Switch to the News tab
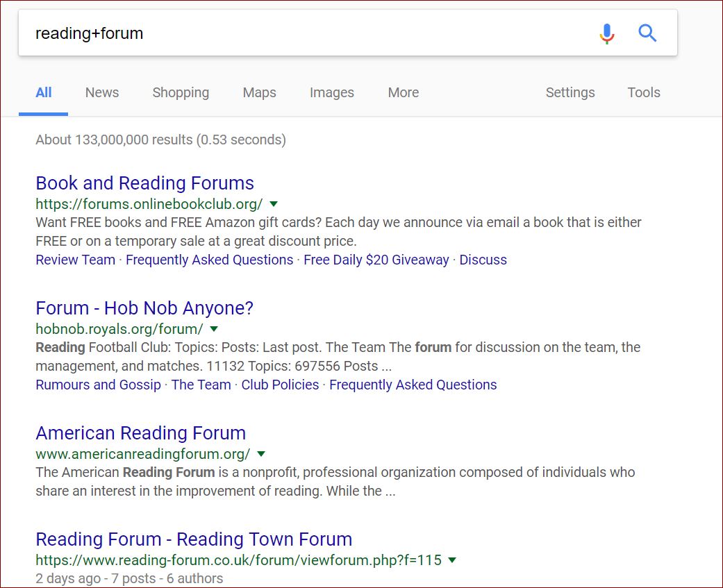Image resolution: width=723 pixels, height=588 pixels. pyautogui.click(x=101, y=92)
